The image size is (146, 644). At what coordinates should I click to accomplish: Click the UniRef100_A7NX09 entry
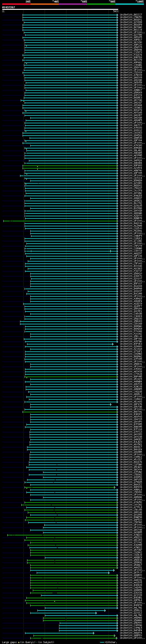(131, 75)
